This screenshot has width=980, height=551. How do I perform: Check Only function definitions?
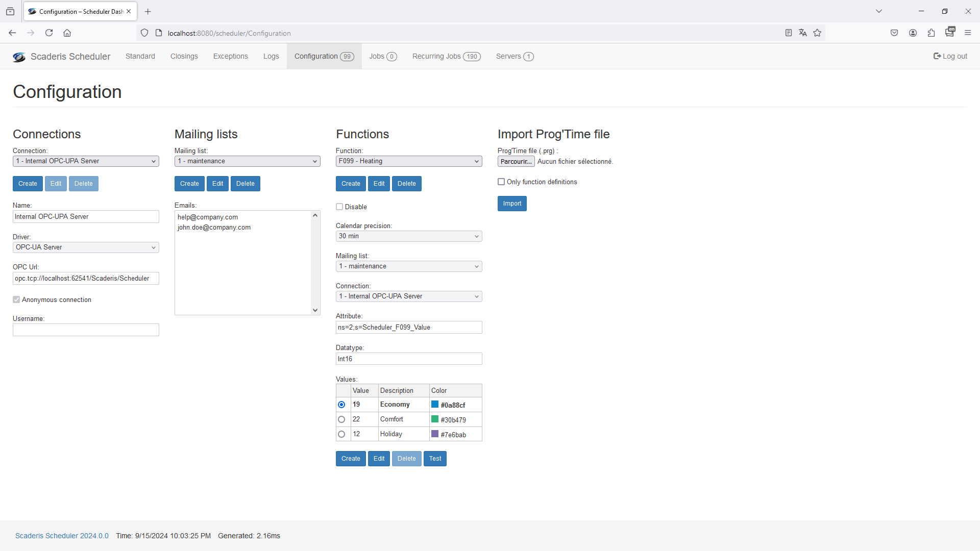(501, 182)
